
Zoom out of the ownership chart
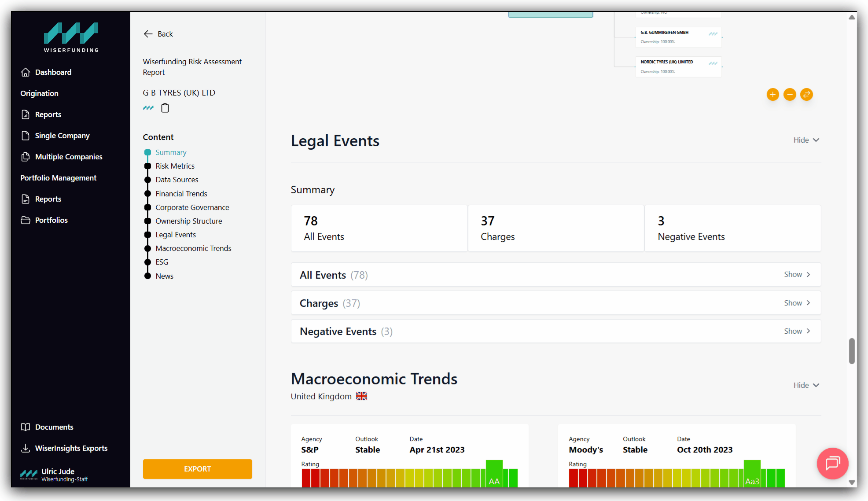pyautogui.click(x=790, y=95)
